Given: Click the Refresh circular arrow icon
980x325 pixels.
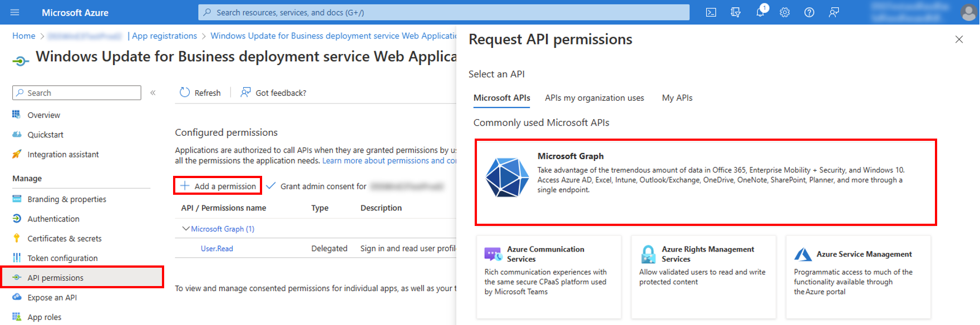Looking at the screenshot, I should click(185, 92).
